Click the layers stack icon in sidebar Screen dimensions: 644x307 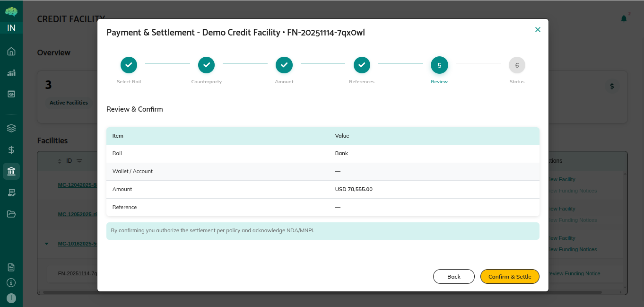coord(11,128)
